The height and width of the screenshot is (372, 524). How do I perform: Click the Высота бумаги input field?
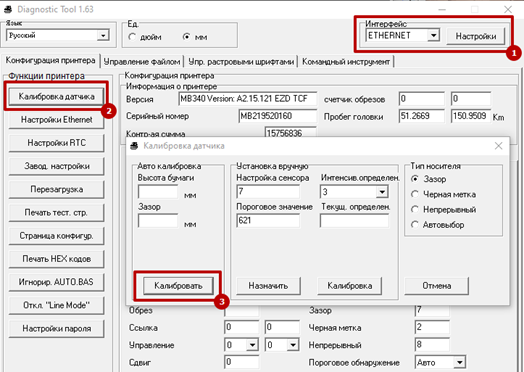tap(158, 192)
